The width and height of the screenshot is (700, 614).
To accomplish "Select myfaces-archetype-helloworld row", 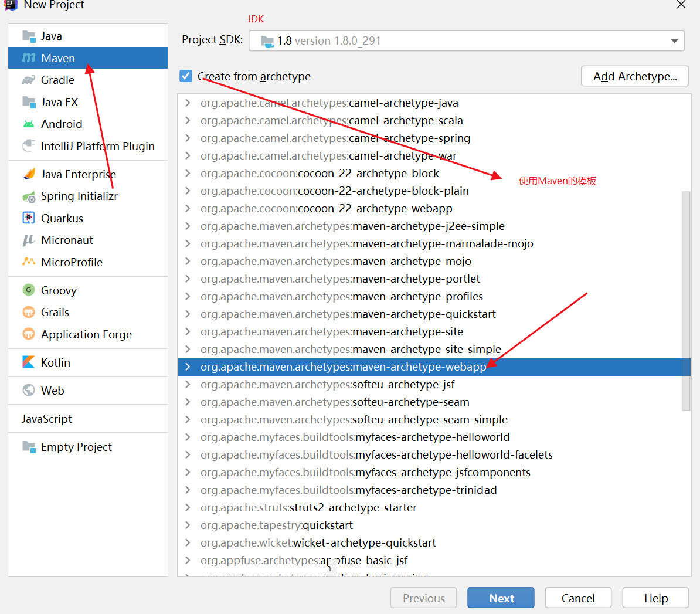I will point(434,437).
